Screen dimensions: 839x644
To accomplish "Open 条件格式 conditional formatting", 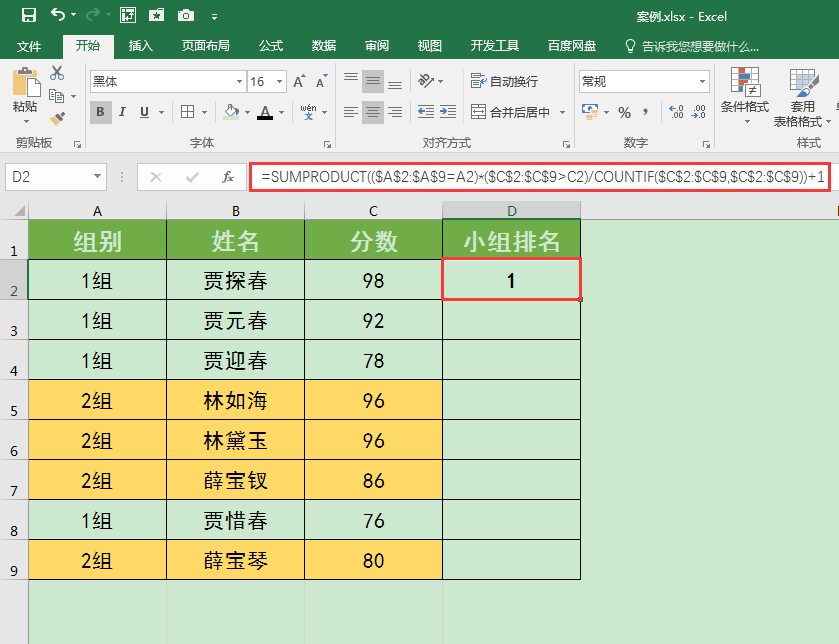I will point(745,95).
